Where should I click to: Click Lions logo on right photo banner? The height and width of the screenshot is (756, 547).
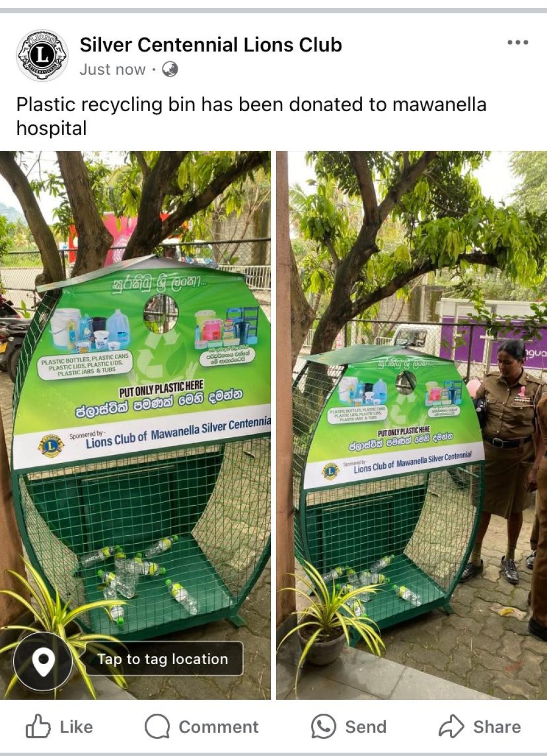click(330, 471)
